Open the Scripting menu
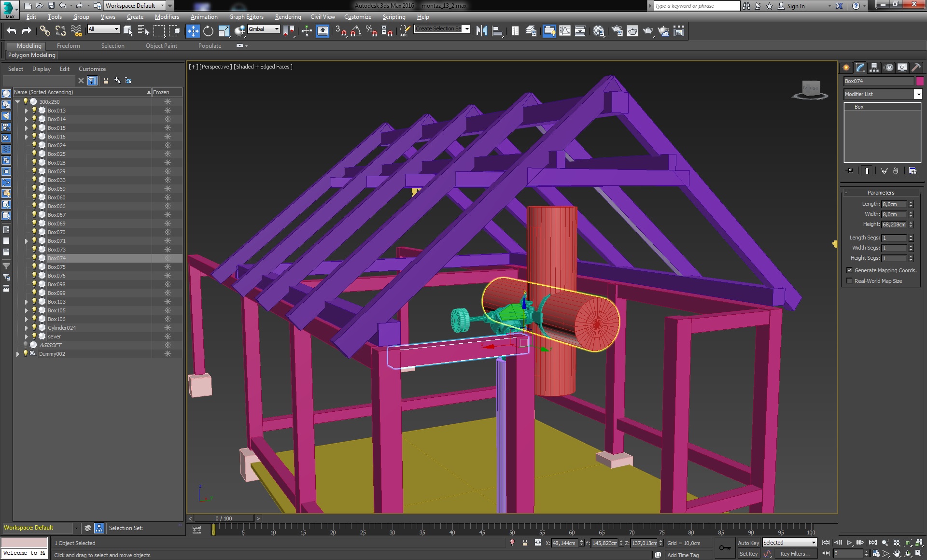Image resolution: width=927 pixels, height=560 pixels. 394,17
